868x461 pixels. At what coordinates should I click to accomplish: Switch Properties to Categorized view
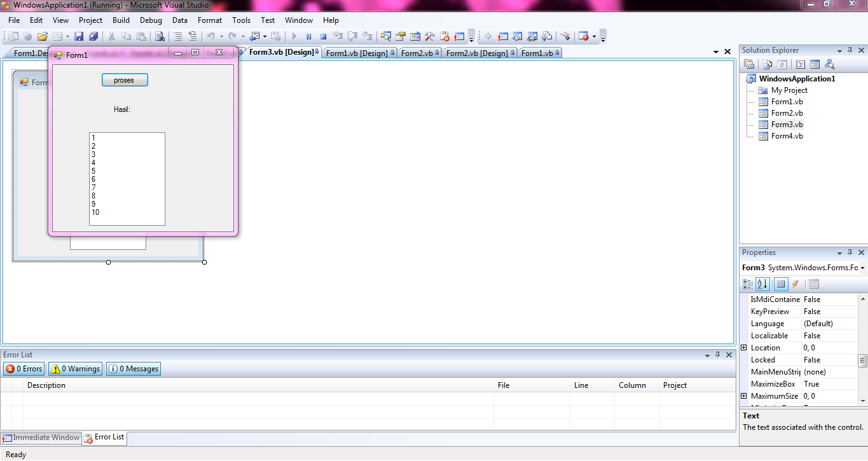click(x=747, y=284)
